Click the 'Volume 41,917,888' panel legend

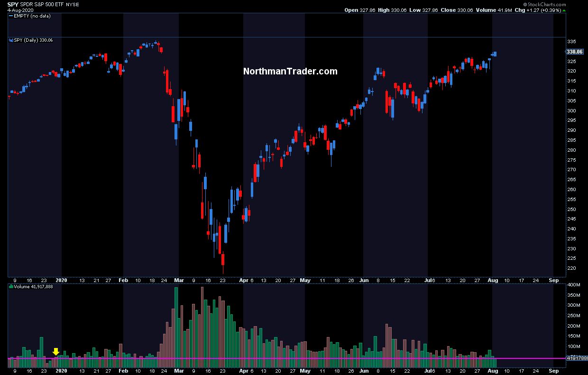(x=33, y=286)
